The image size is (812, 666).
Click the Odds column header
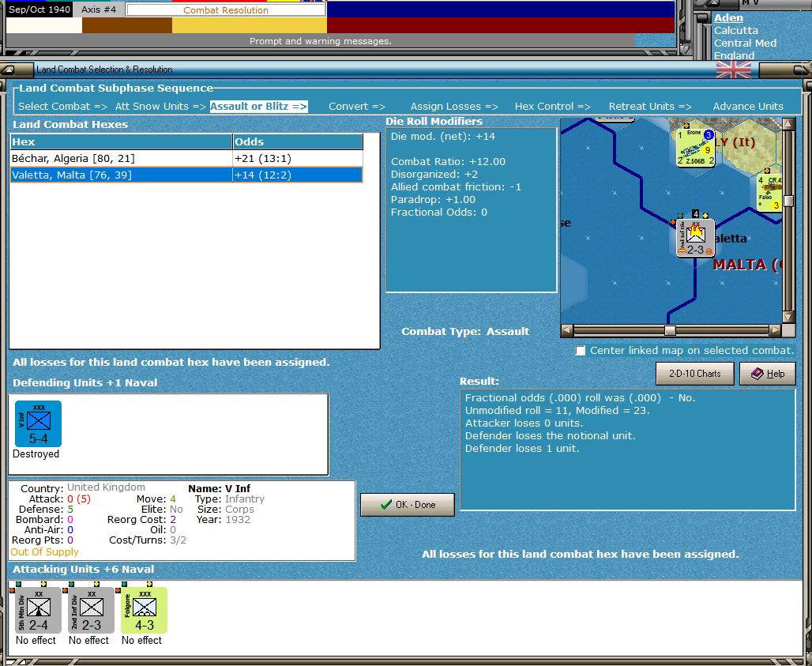click(x=298, y=142)
